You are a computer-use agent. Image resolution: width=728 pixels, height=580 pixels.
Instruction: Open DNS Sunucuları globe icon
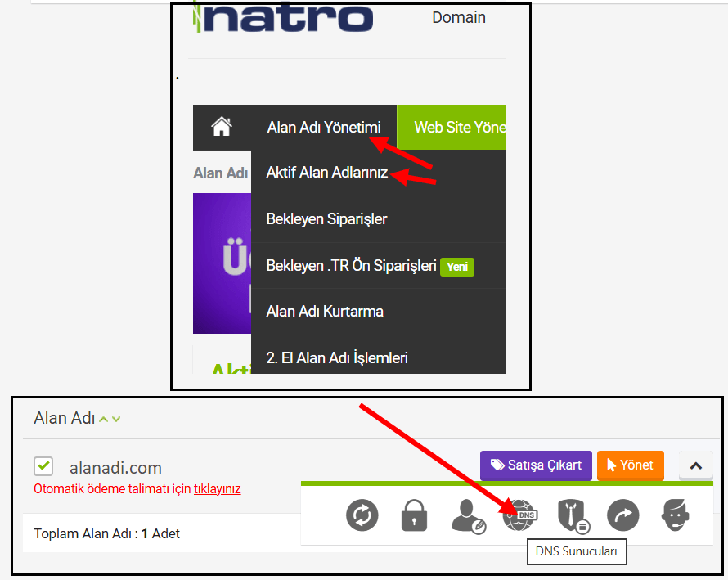(520, 515)
